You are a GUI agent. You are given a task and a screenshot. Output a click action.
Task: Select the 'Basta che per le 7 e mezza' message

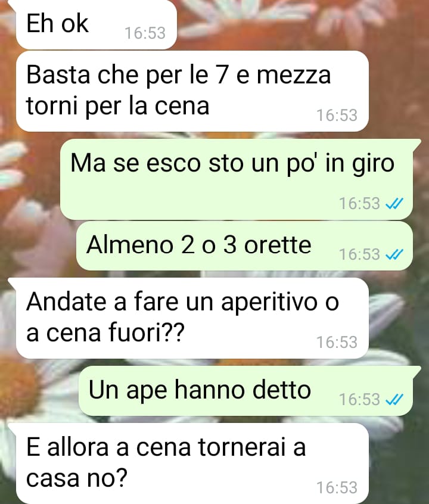[192, 91]
